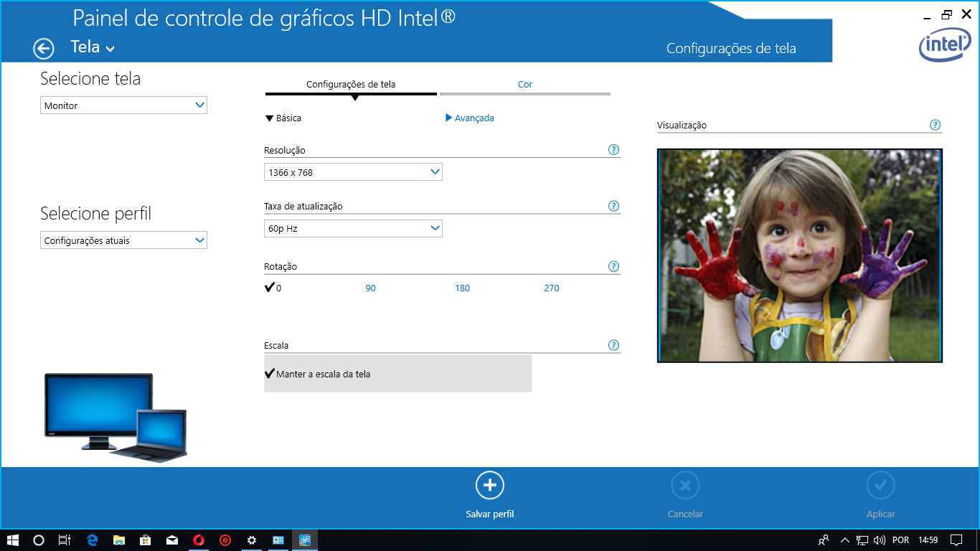Select rotation 180 degrees

[463, 288]
